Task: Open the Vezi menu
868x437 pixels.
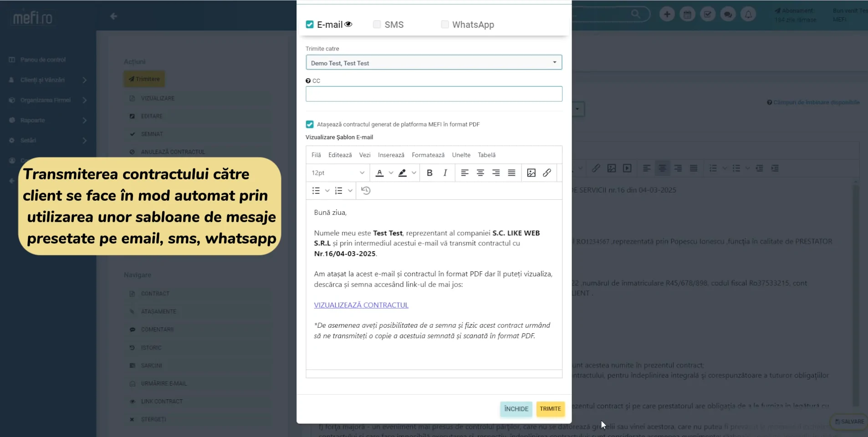Action: point(365,155)
